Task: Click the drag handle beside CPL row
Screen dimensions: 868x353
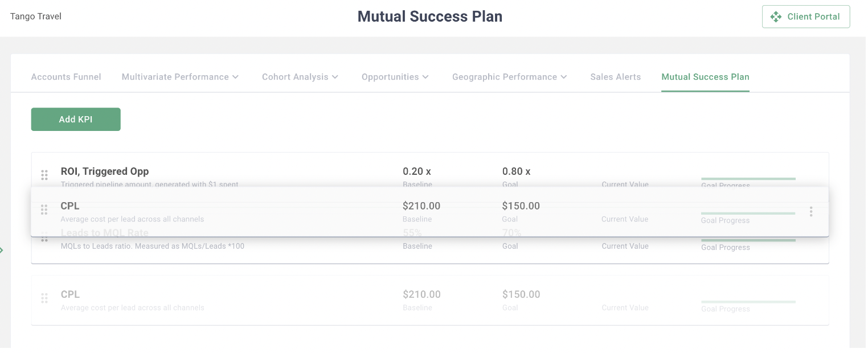Action: (x=44, y=210)
